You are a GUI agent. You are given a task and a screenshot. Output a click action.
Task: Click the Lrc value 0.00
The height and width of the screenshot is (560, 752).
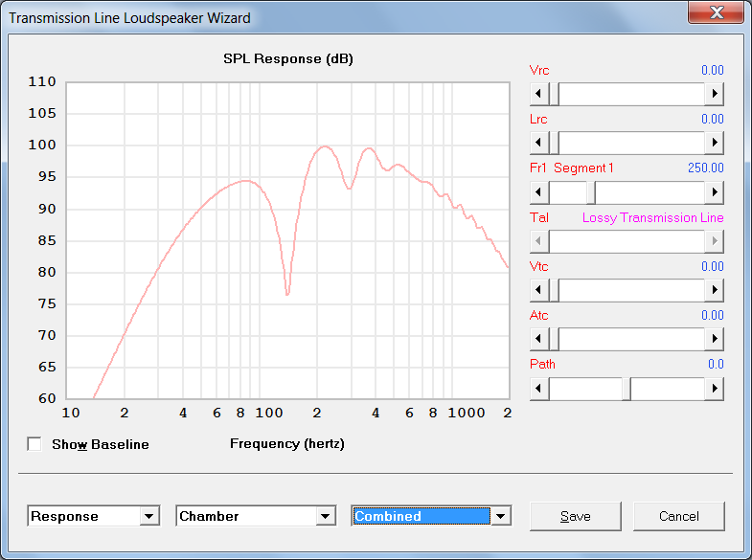(712, 120)
